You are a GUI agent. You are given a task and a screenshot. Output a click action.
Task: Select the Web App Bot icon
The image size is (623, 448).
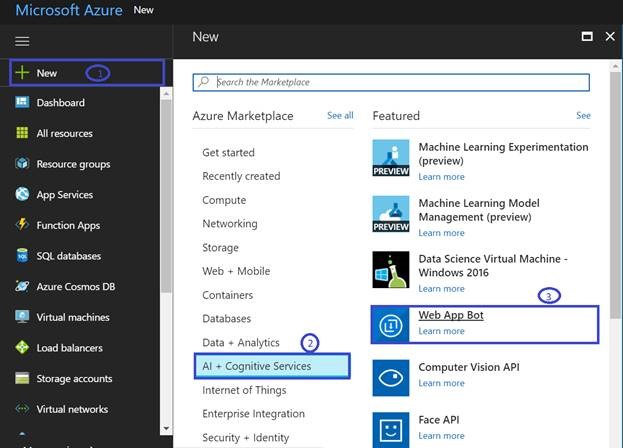pyautogui.click(x=391, y=324)
